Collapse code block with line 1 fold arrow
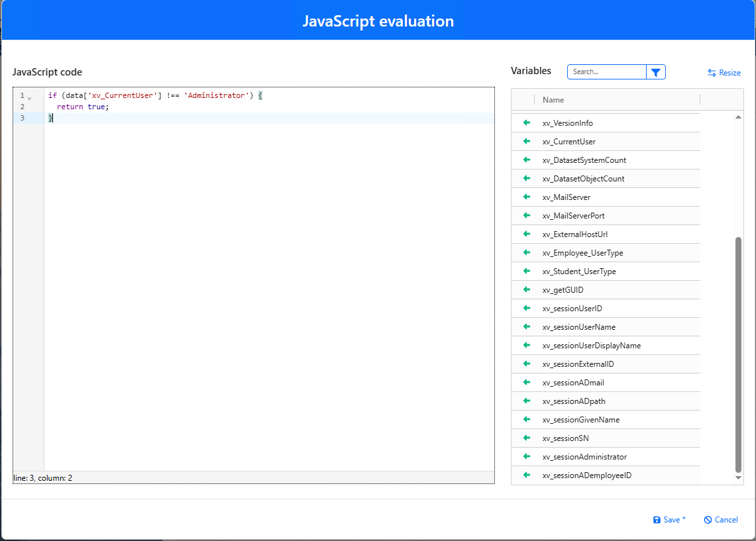756x541 pixels. [x=29, y=98]
